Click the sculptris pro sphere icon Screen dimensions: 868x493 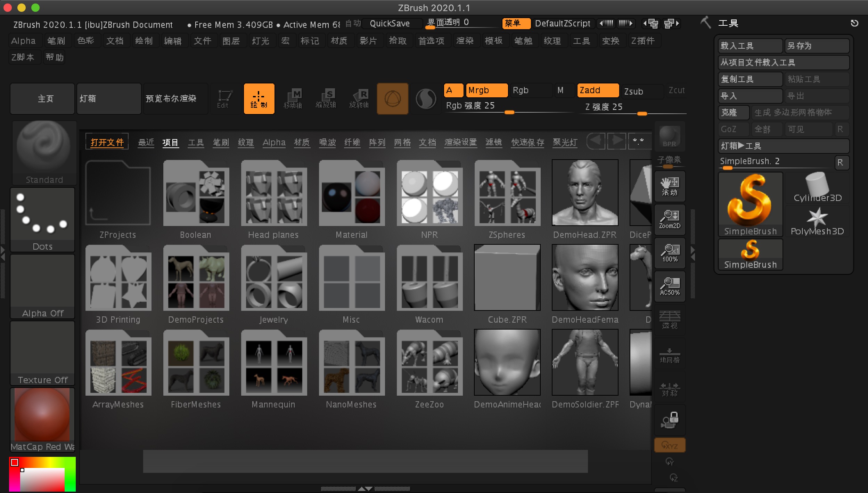pyautogui.click(x=426, y=99)
